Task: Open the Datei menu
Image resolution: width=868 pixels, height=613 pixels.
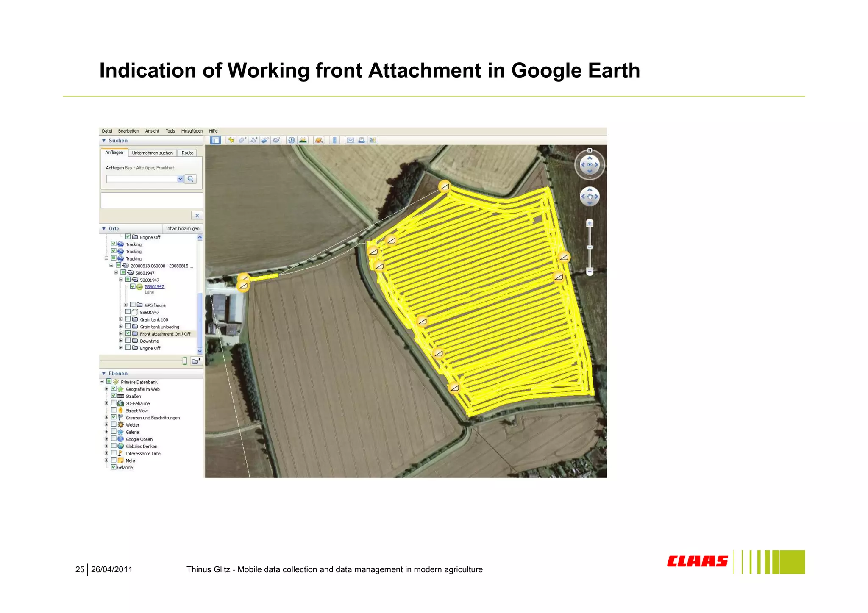Action: click(107, 131)
